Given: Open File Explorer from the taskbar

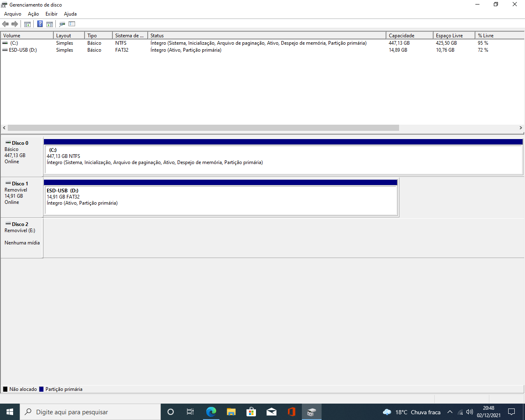Looking at the screenshot, I should (231, 412).
